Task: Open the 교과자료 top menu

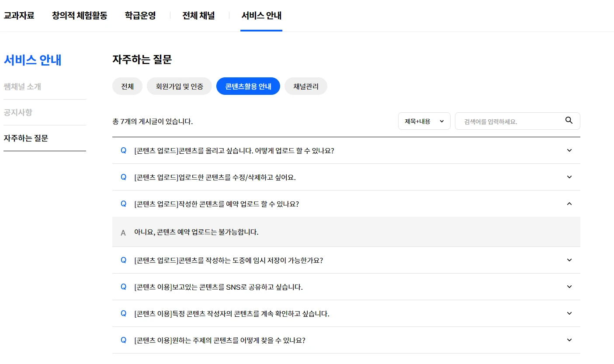Action: click(19, 16)
